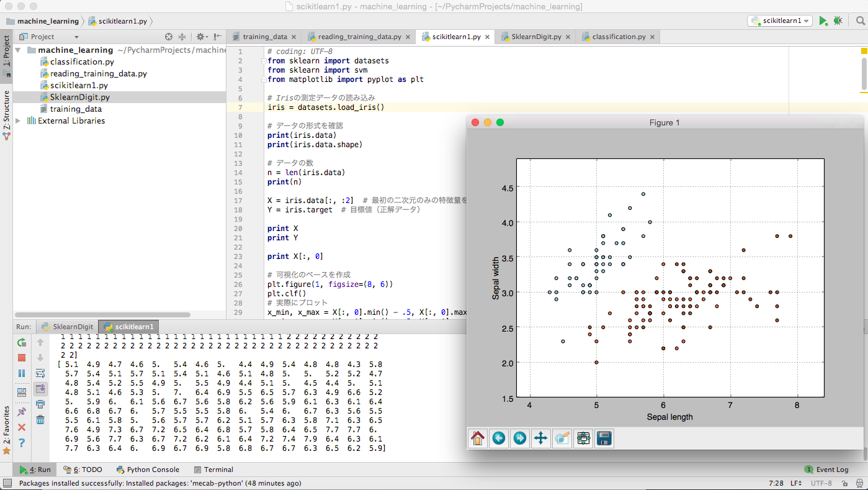Image resolution: width=868 pixels, height=490 pixels.
Task: Close the training_data editor tab
Action: click(x=293, y=37)
